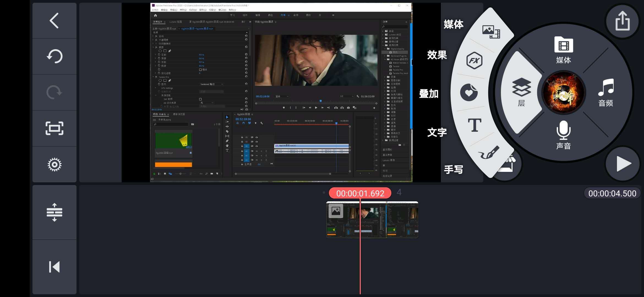
Task: Click the project panel search field
Action: (x=171, y=124)
